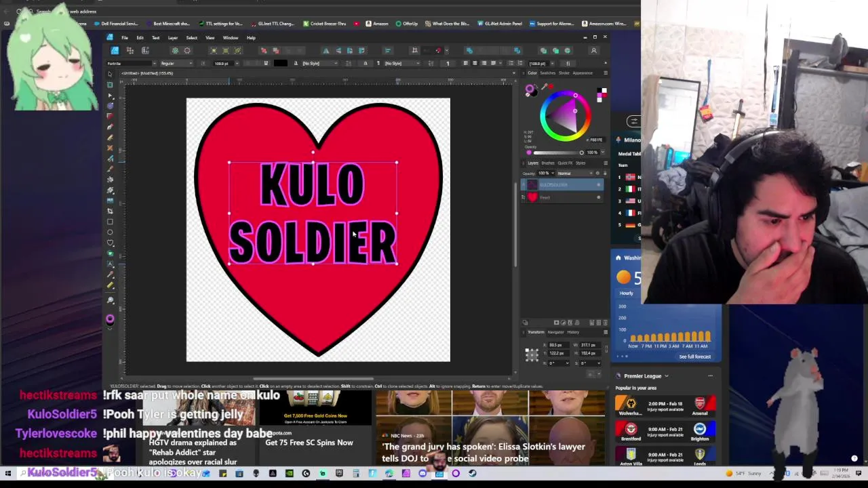This screenshot has width=868, height=488.
Task: Open Color panel hamburger menu
Action: pyautogui.click(x=605, y=73)
